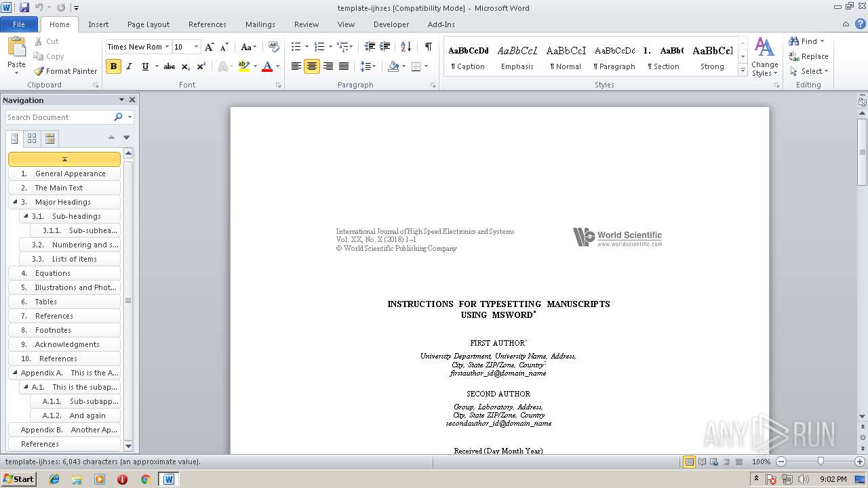Screen dimensions: 868x488
Task: Expand bullets list dropdown arrow
Action: [307, 47]
